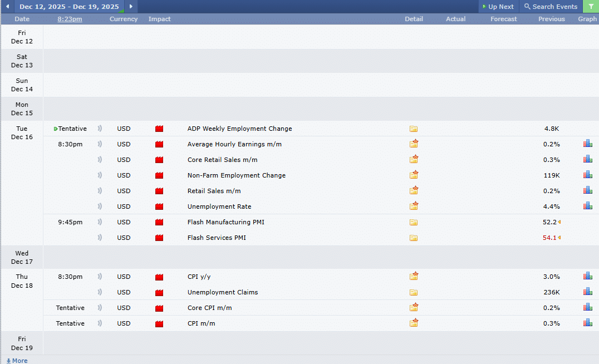Screen dimensions: 599x364
Task: Toggle sound alert for Flash Manufacturing PMI
Action: (100, 222)
